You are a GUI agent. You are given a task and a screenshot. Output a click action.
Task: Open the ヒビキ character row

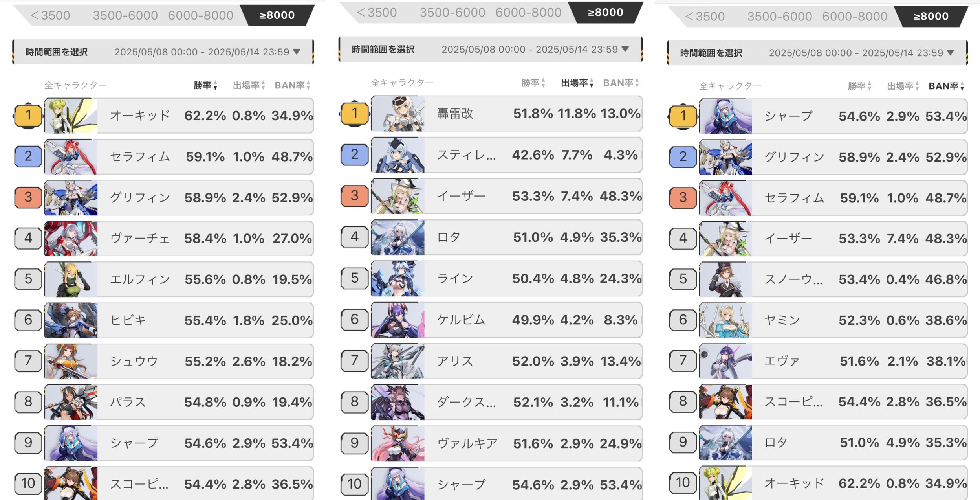coord(204,320)
